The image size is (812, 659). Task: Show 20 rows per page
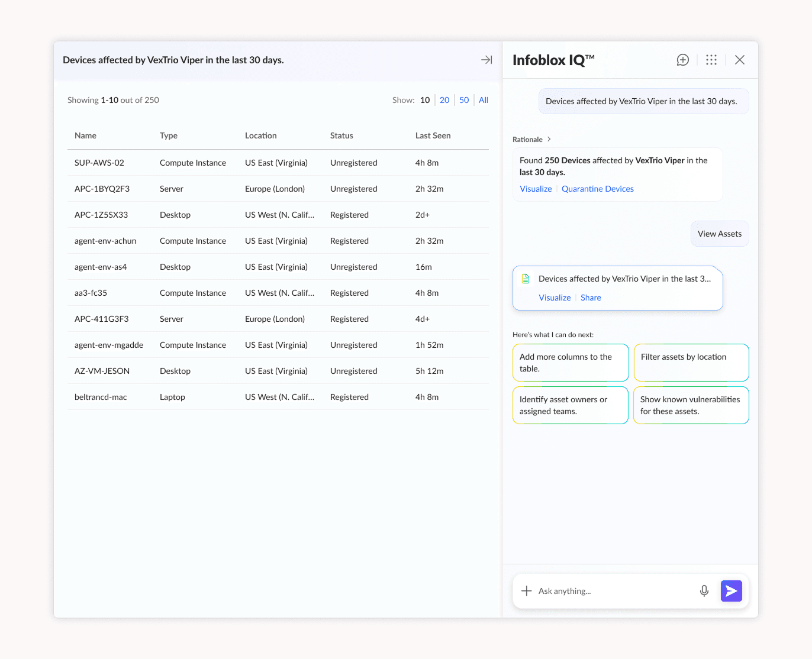(x=444, y=100)
